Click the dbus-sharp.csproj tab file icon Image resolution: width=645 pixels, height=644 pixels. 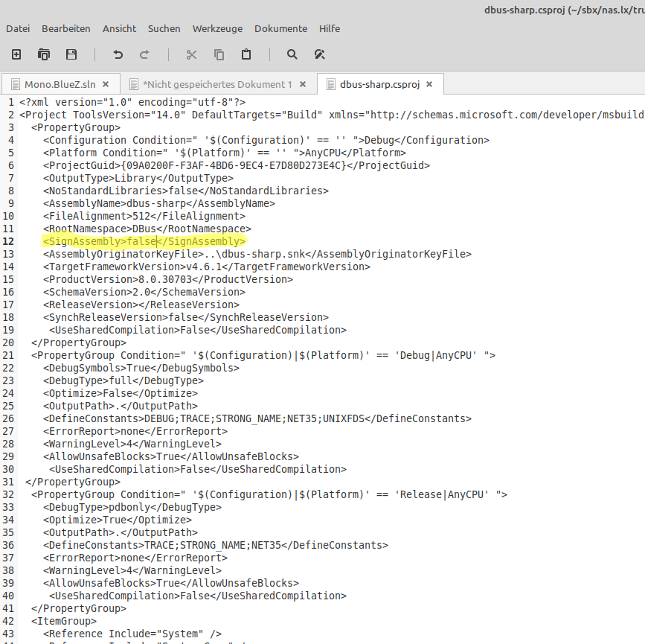[x=331, y=84]
